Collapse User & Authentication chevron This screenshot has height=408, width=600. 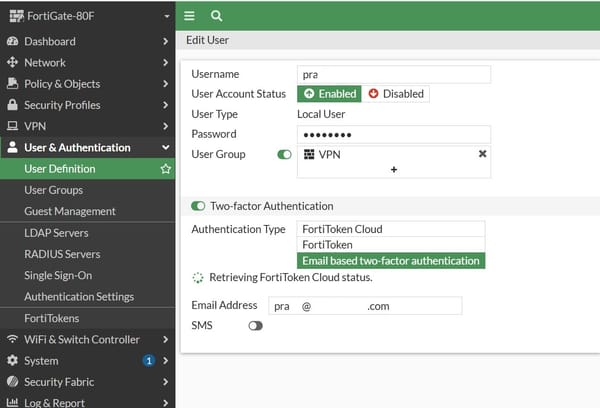pos(165,147)
